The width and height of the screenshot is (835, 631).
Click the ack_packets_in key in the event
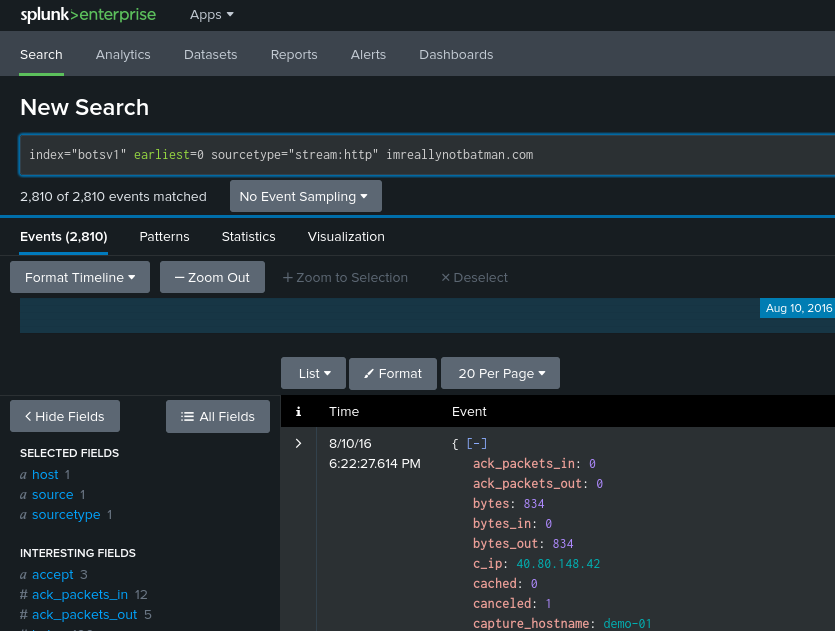pyautogui.click(x=524, y=463)
